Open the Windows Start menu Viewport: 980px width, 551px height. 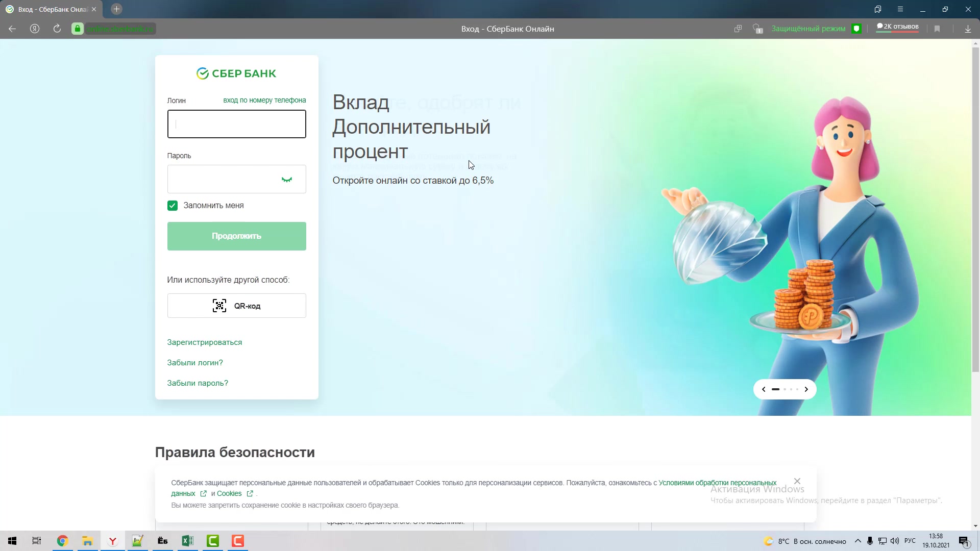point(12,541)
